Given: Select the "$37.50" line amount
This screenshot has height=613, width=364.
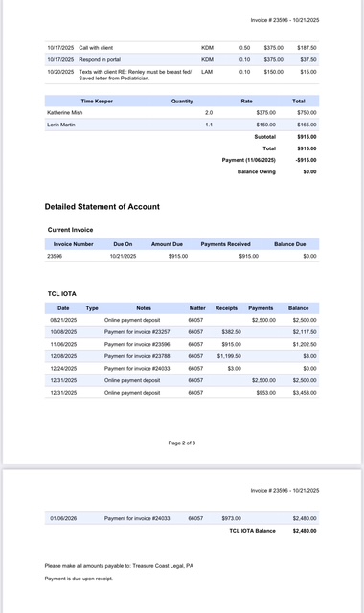Looking at the screenshot, I should (308, 59).
